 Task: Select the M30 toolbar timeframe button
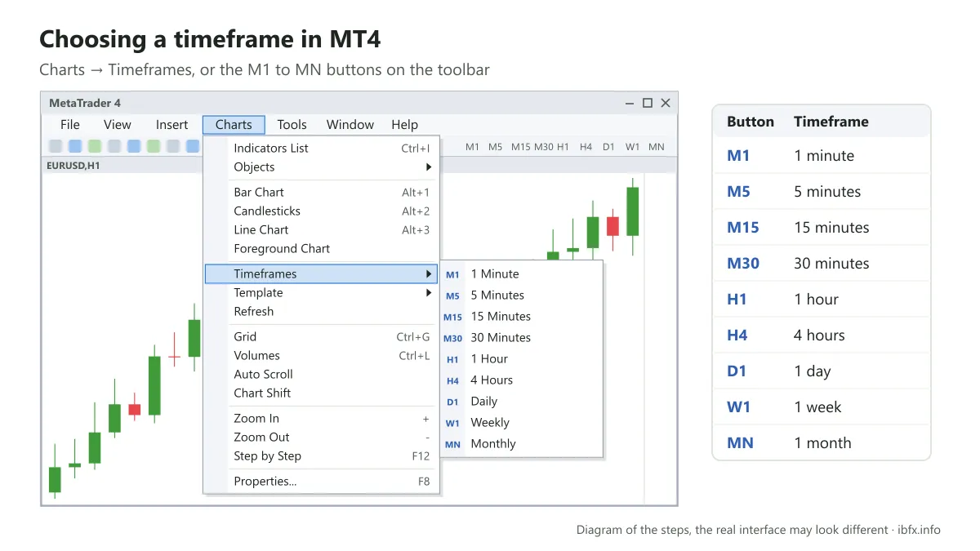[x=543, y=147]
